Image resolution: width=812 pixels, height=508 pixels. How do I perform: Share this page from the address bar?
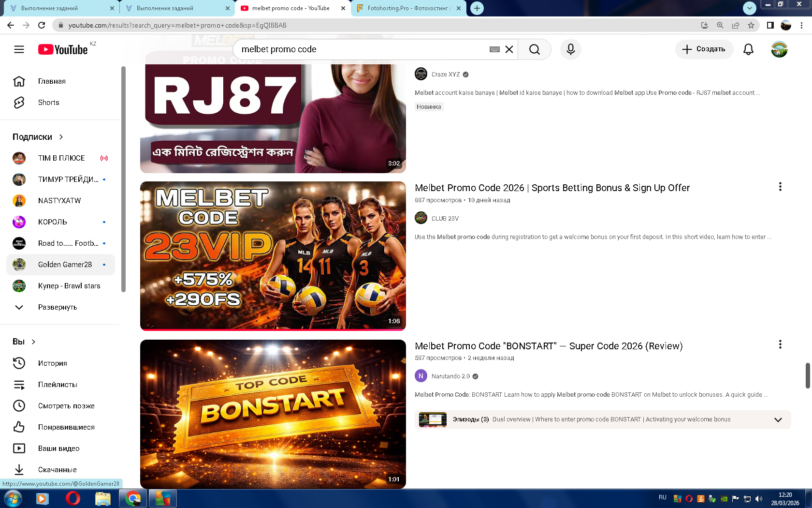click(736, 25)
